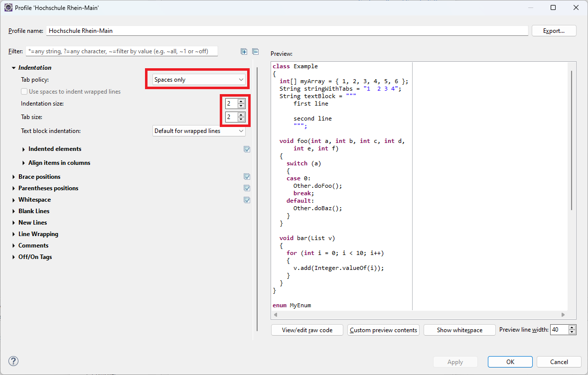This screenshot has width=588, height=375.
Task: Click the expand all sections icon
Action: tap(244, 51)
